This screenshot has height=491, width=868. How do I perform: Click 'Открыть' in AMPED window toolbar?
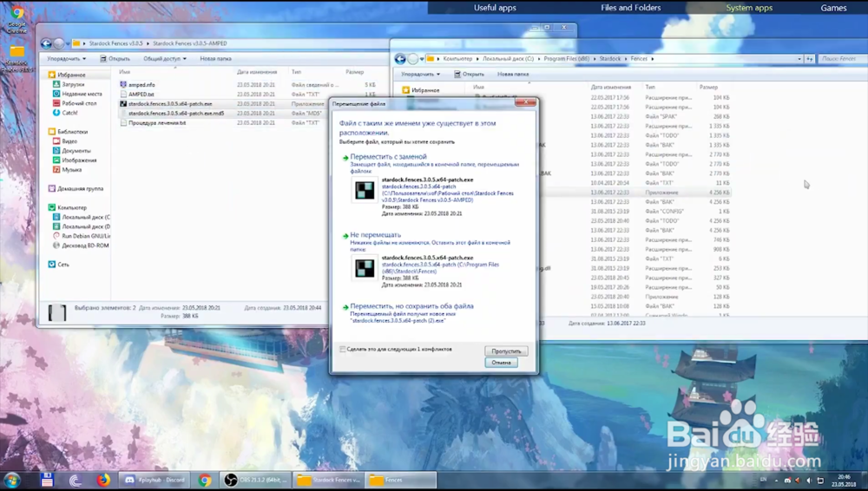[x=115, y=59]
